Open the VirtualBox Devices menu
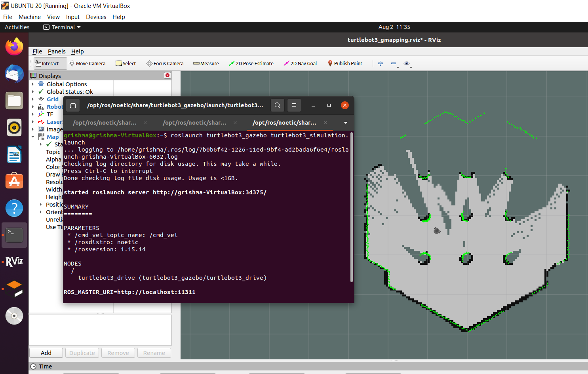The height and width of the screenshot is (374, 588). pos(96,17)
